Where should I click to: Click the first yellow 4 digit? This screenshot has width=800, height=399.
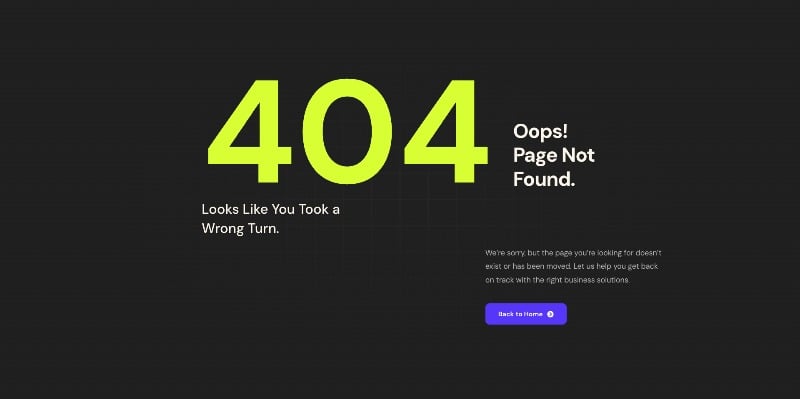250,131
